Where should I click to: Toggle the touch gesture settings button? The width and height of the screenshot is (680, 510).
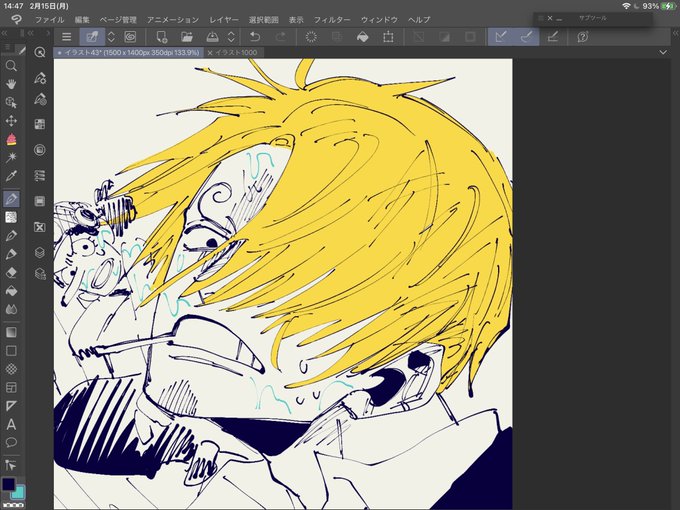92,37
